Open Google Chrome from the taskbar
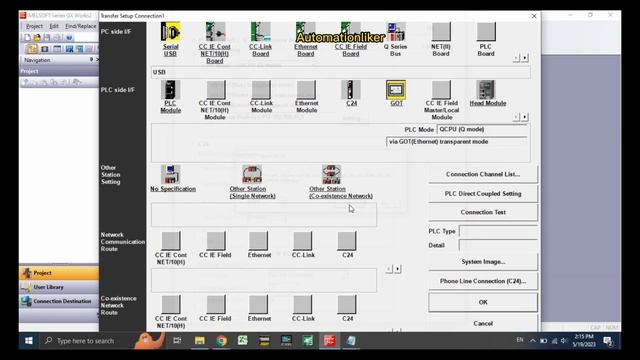Viewport: 640px width, 360px height. [x=222, y=340]
